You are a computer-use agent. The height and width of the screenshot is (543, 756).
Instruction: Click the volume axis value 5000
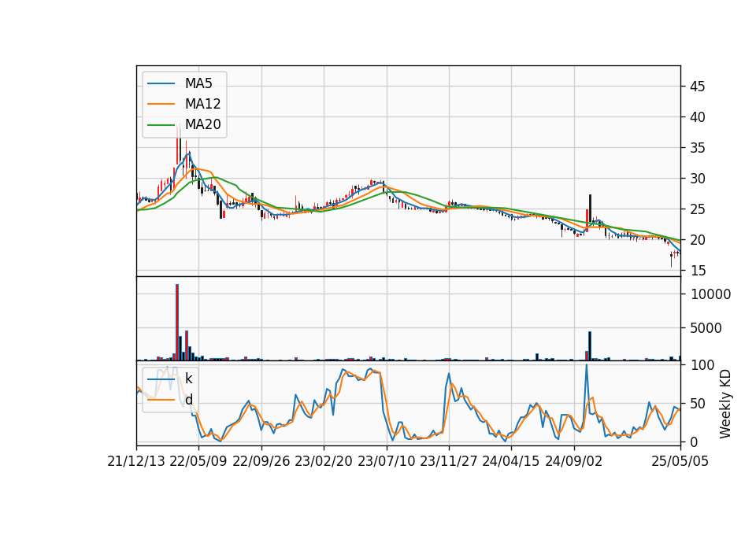pyautogui.click(x=706, y=329)
